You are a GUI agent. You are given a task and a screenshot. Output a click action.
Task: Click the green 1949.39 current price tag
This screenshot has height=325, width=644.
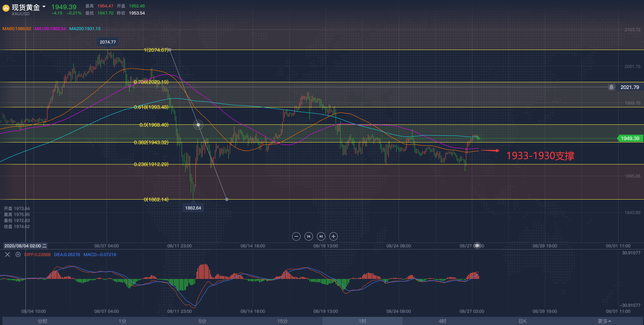tap(630, 139)
